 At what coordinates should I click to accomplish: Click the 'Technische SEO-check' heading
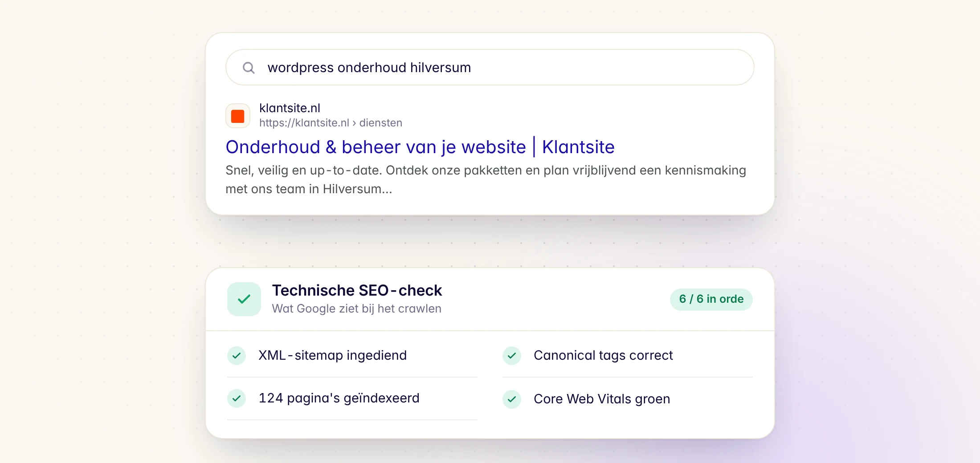[357, 290]
